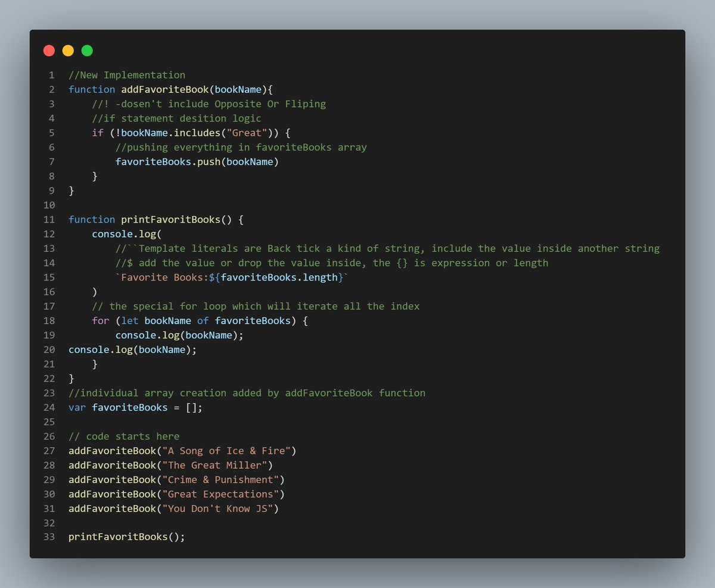This screenshot has width=715, height=588.
Task: Click the "Opposite Or Fliping" comment line
Action: pyautogui.click(x=209, y=104)
